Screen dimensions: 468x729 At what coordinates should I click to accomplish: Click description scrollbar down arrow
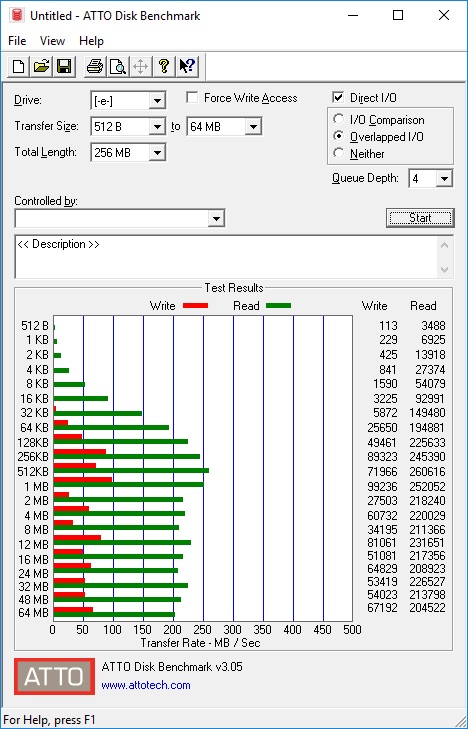pyautogui.click(x=444, y=270)
